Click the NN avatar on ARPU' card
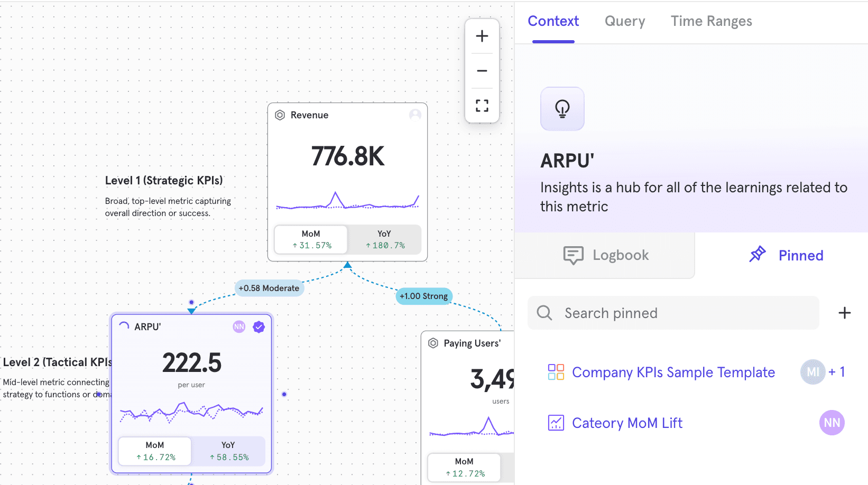This screenshot has height=485, width=868. click(x=239, y=327)
